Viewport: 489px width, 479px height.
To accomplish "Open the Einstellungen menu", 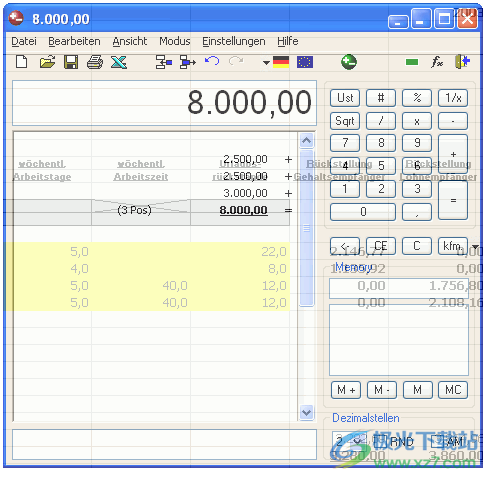I will tap(234, 41).
